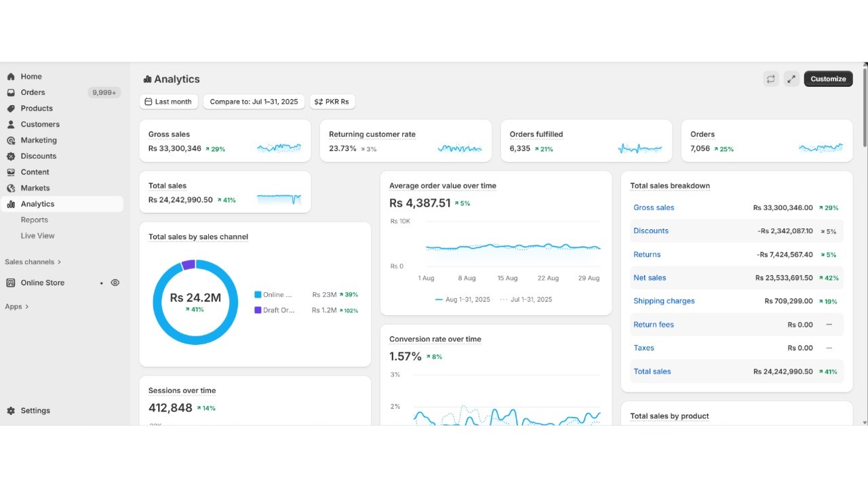Select the Customers person icon

pyautogui.click(x=11, y=125)
